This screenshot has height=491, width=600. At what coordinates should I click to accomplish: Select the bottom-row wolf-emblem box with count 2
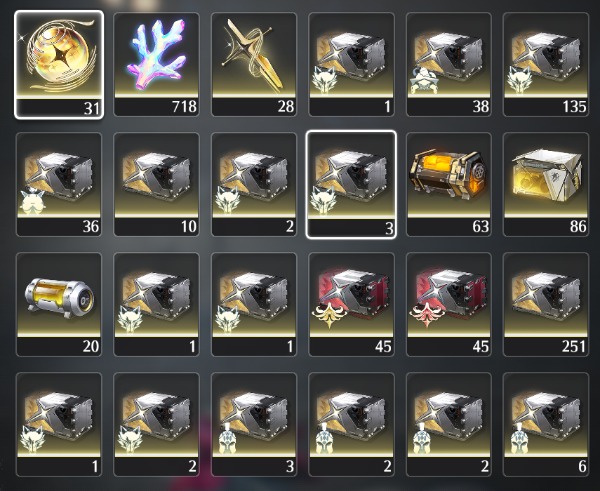[157, 424]
